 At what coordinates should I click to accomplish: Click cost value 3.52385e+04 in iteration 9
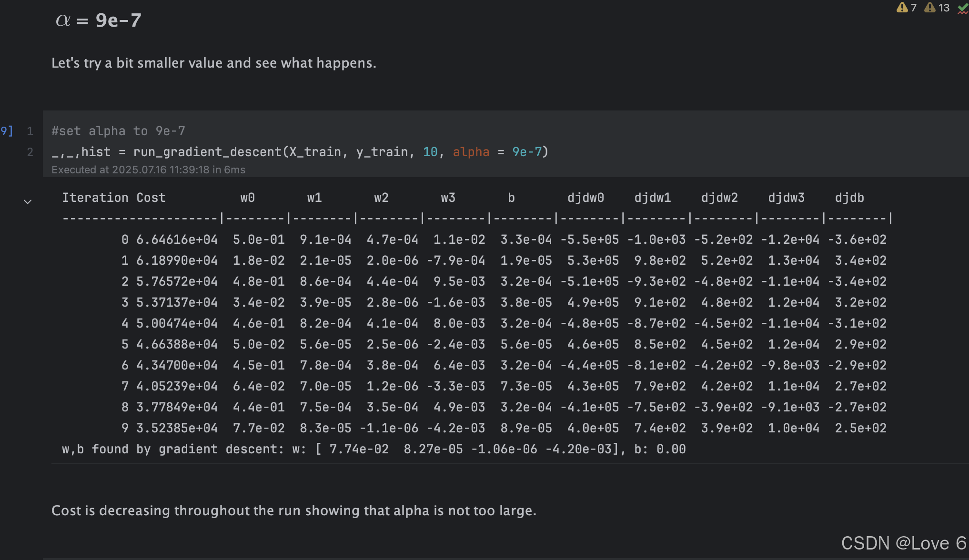point(177,428)
